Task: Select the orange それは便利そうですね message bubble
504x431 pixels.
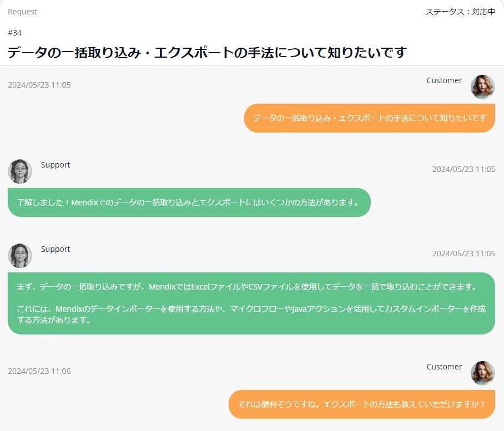Action: [x=361, y=404]
